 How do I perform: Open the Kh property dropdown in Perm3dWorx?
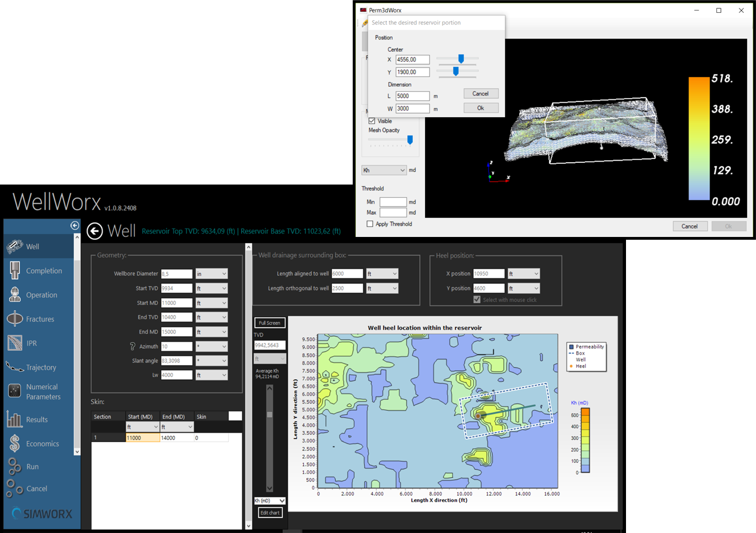384,170
